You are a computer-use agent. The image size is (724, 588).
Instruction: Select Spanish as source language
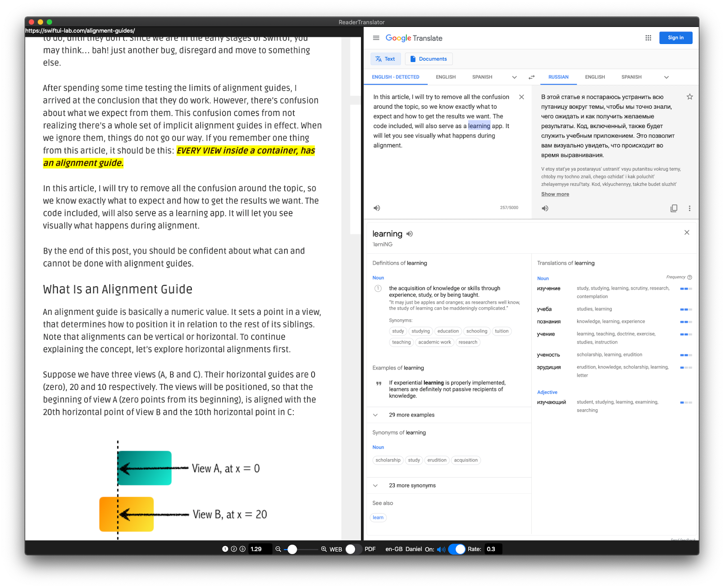tap(482, 77)
